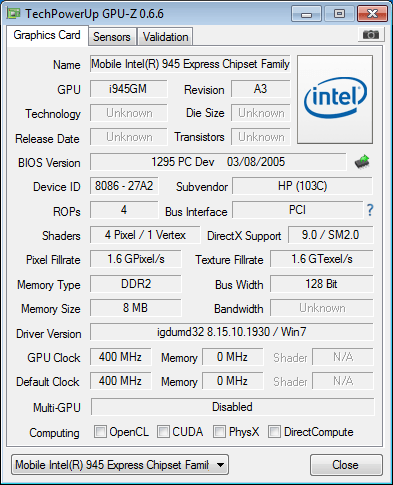Enable the OpenCL checkbox
Screen dimensions: 393x485
pyautogui.click(x=100, y=432)
